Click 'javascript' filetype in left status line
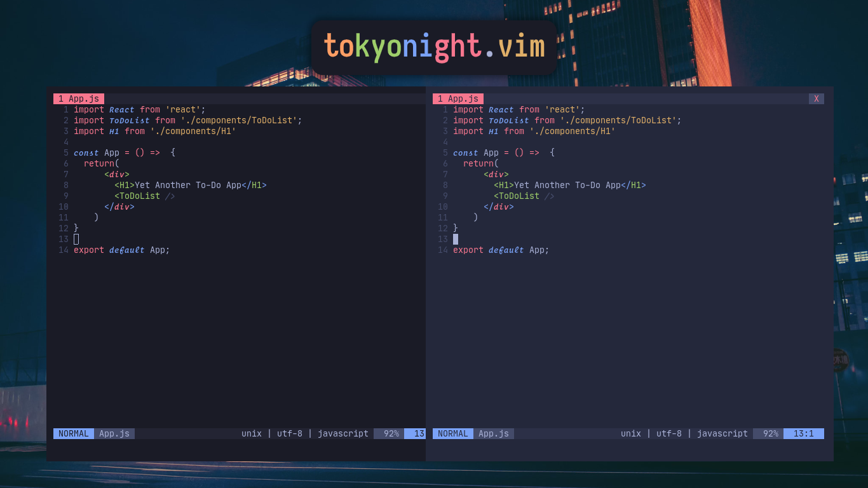Image resolution: width=868 pixels, height=488 pixels. [343, 433]
